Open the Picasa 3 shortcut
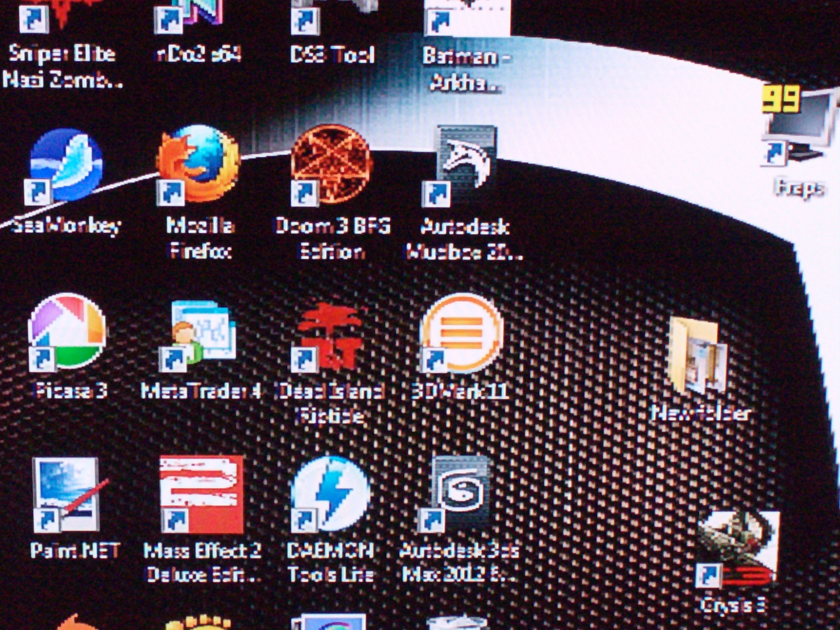Screen dimensions: 840x630 pyautogui.click(x=67, y=333)
